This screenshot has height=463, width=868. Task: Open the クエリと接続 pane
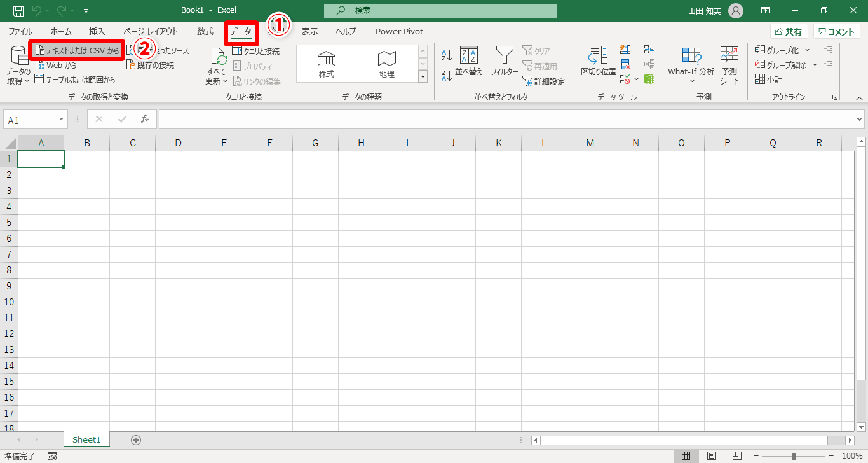click(x=255, y=51)
